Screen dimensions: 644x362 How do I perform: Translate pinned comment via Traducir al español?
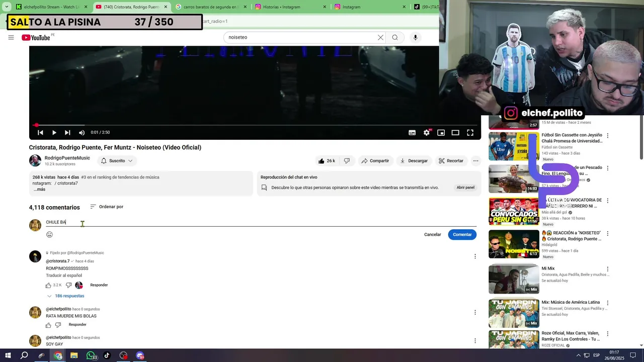coord(64,276)
